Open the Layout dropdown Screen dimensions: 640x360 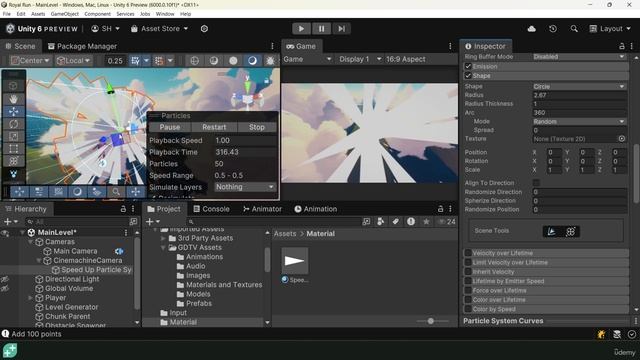(x=611, y=29)
